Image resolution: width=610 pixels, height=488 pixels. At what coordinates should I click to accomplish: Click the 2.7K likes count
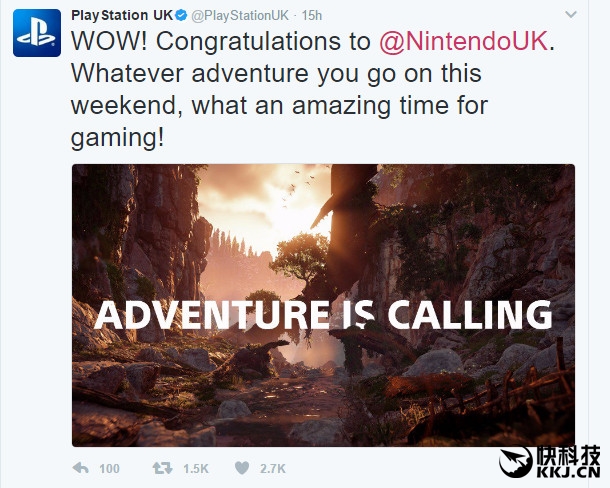[x=272, y=468]
